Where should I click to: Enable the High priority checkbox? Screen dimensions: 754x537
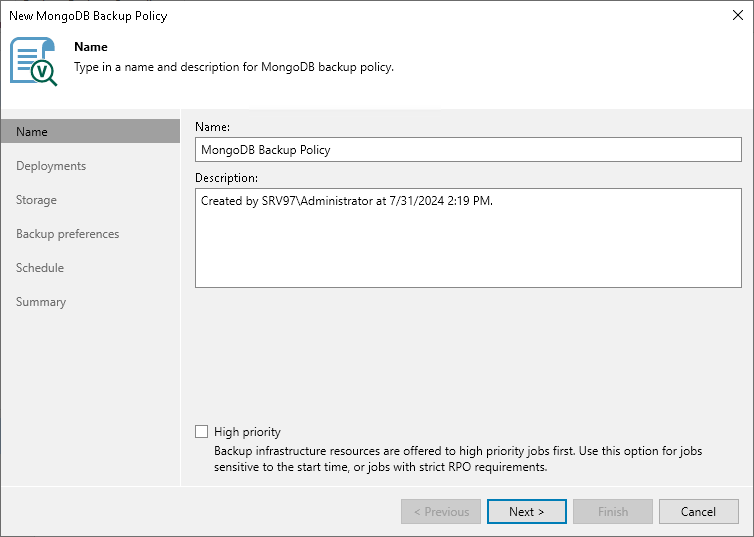tap(201, 431)
